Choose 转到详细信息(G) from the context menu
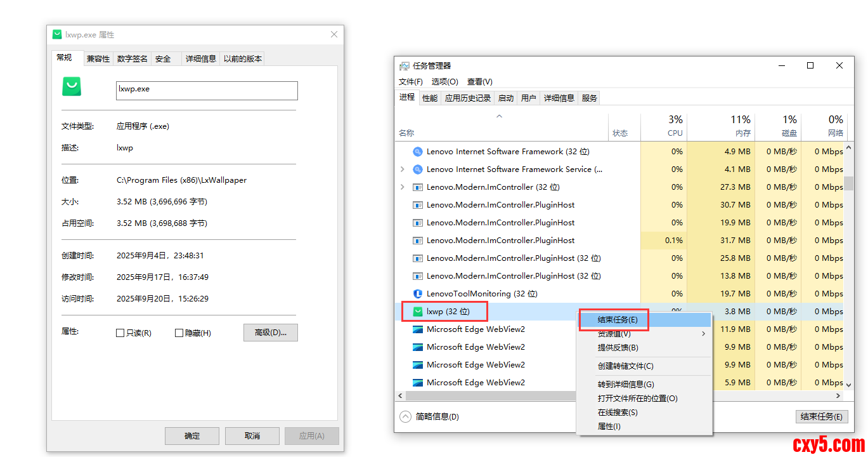 (644, 385)
